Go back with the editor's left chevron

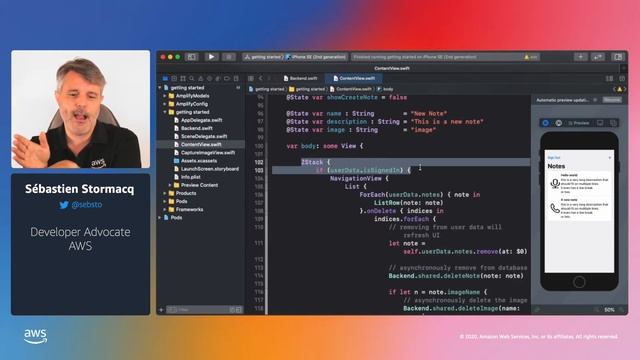(x=260, y=78)
